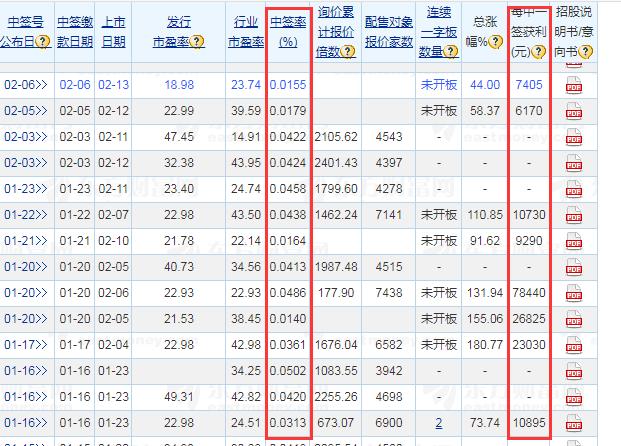Viewport: 621px width, 446px height.
Task: Open PDF icon in the row with 1083.55
Action: (574, 371)
